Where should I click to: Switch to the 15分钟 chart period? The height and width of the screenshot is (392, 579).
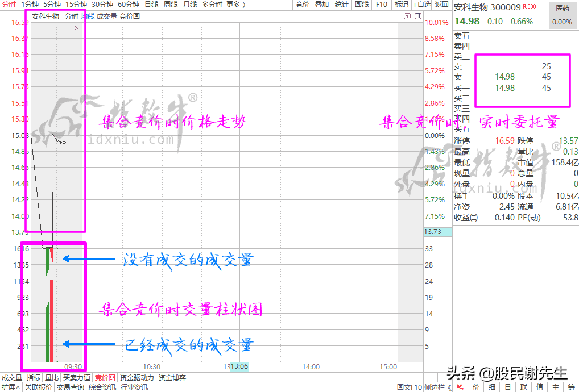[x=76, y=5]
